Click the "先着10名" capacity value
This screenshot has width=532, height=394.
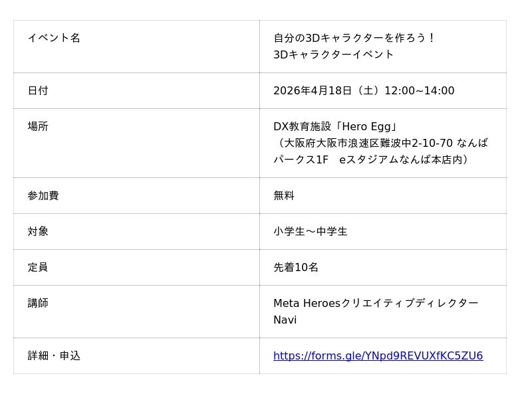(296, 268)
